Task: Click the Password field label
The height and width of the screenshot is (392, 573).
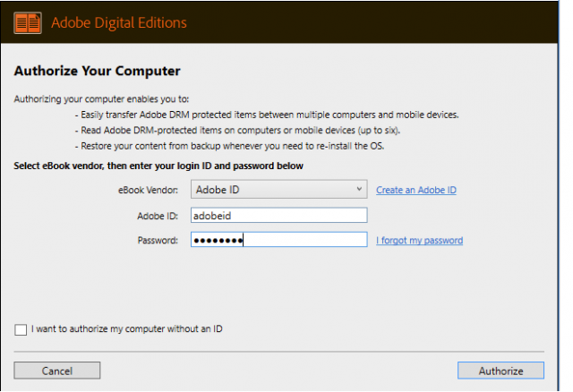Action: (158, 241)
